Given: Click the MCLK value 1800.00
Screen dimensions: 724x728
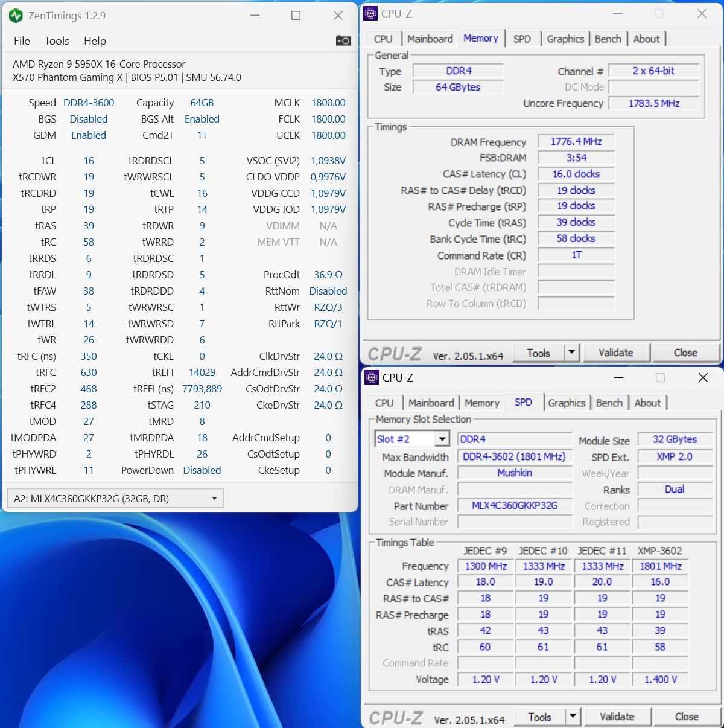Looking at the screenshot, I should pos(328,103).
